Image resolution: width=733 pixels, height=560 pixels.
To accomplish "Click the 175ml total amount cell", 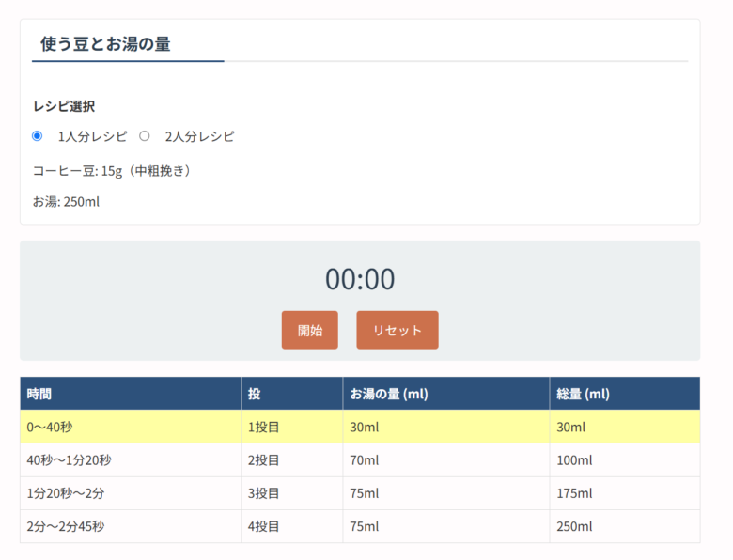I will click(574, 493).
